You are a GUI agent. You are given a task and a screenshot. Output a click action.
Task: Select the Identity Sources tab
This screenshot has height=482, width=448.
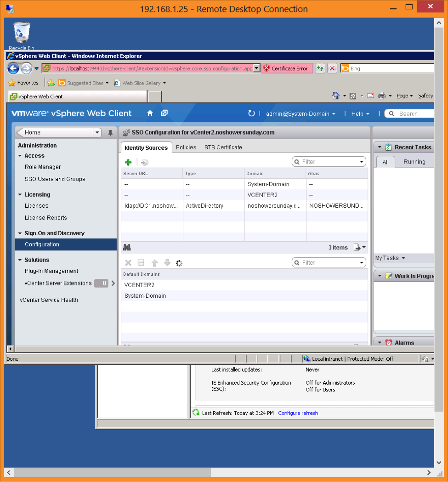[146, 147]
